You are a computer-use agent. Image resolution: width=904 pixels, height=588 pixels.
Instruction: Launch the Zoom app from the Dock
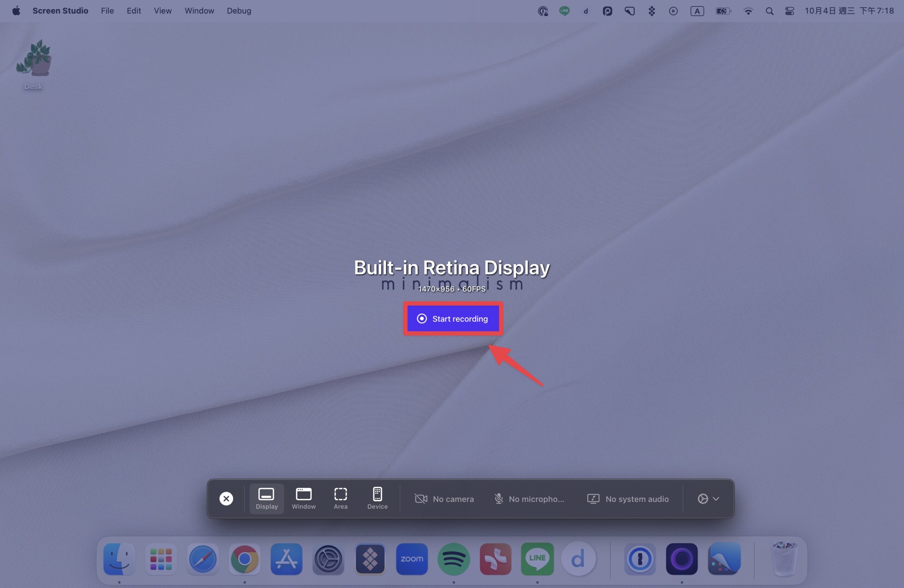[412, 559]
